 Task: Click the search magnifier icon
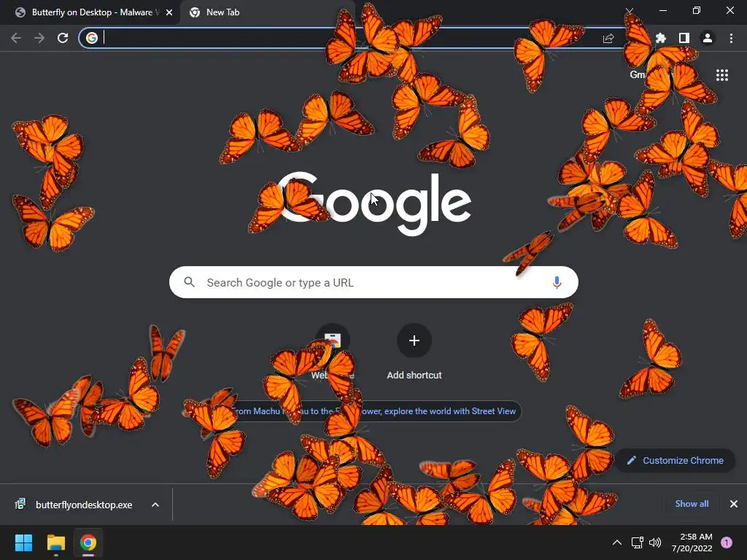pyautogui.click(x=189, y=282)
